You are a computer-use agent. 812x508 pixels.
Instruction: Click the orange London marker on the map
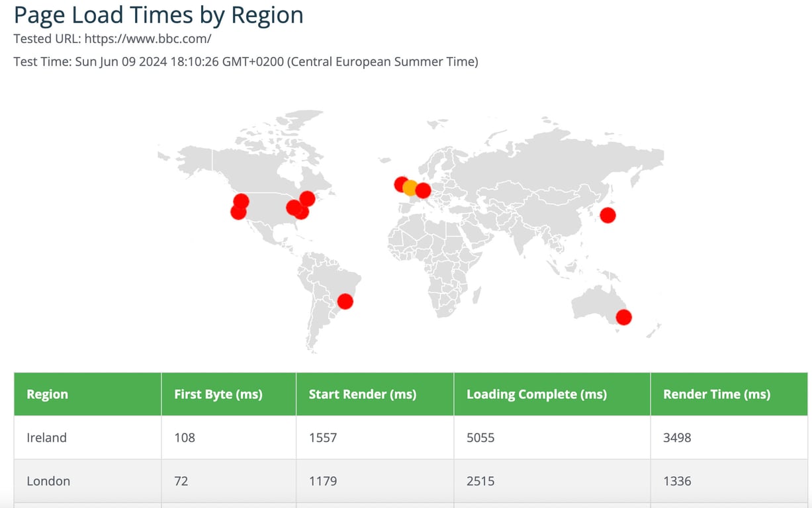pyautogui.click(x=410, y=188)
